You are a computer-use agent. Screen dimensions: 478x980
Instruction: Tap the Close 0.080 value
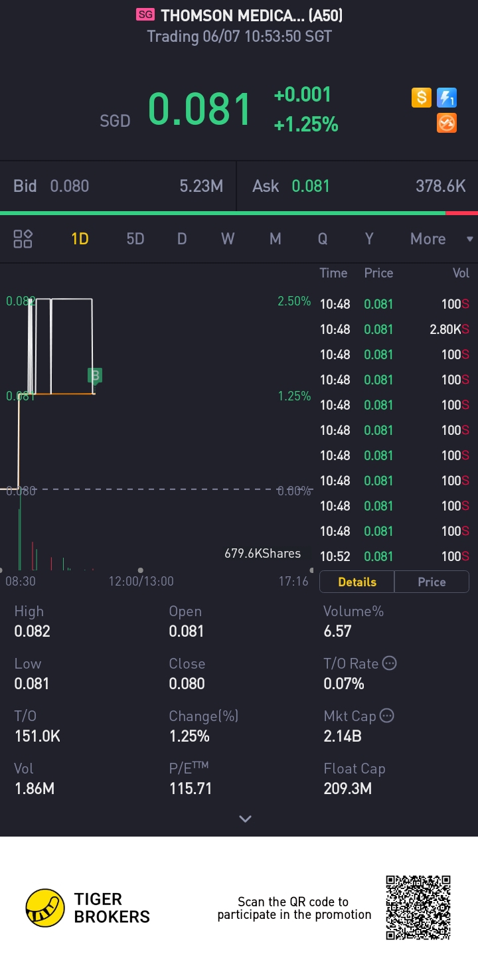point(187,683)
